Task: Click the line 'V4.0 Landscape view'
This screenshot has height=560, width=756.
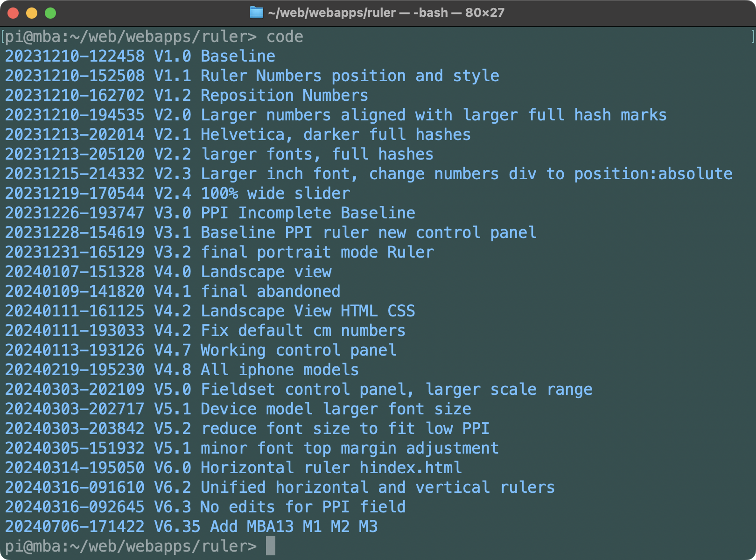Action: (243, 272)
